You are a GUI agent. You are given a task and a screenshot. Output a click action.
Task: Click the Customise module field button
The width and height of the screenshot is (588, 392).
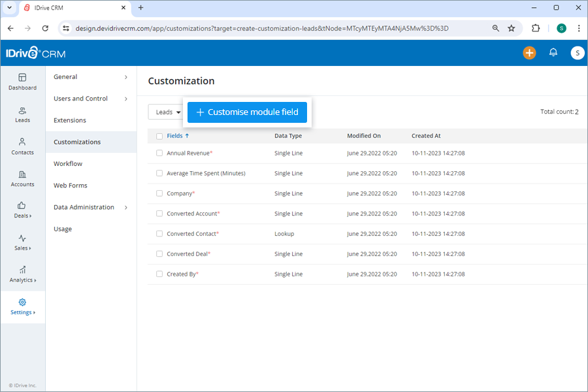(247, 112)
